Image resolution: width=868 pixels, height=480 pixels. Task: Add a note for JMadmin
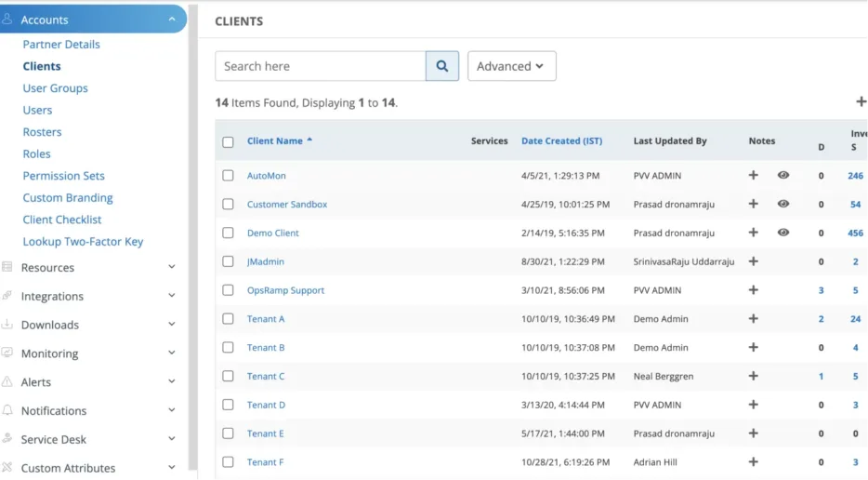[x=753, y=261]
